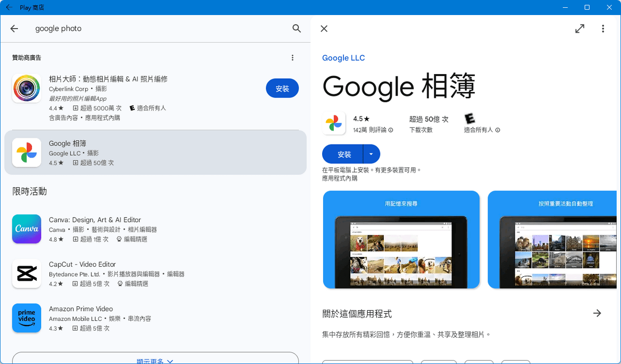This screenshot has width=621, height=364.
Task: Close the Google 相簿 details panel
Action: [x=324, y=29]
